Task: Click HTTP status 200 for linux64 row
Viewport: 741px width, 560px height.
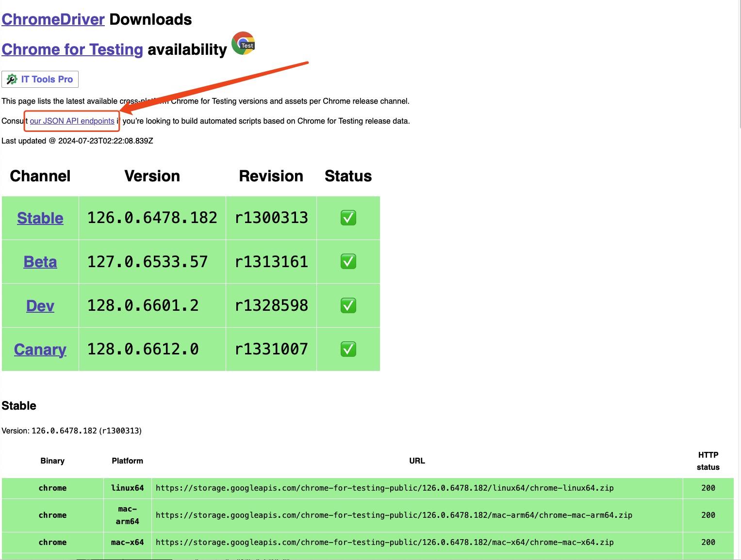Action: (708, 488)
